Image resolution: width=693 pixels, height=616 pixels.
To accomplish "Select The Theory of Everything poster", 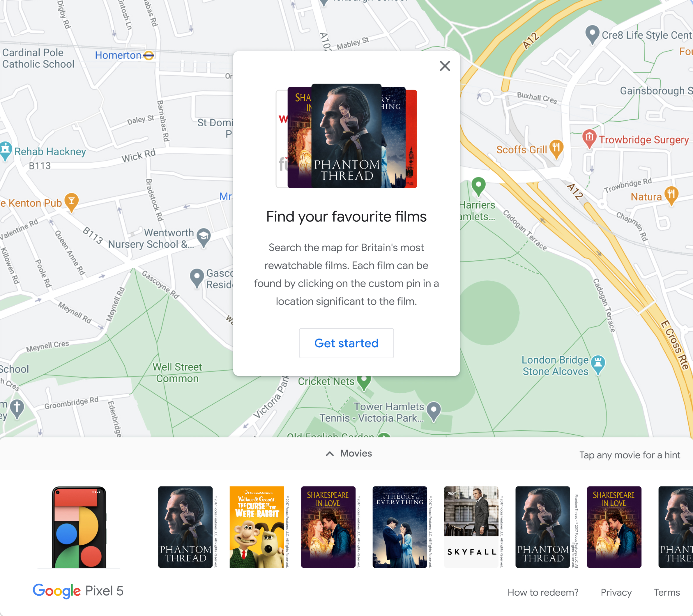I will pos(400,527).
